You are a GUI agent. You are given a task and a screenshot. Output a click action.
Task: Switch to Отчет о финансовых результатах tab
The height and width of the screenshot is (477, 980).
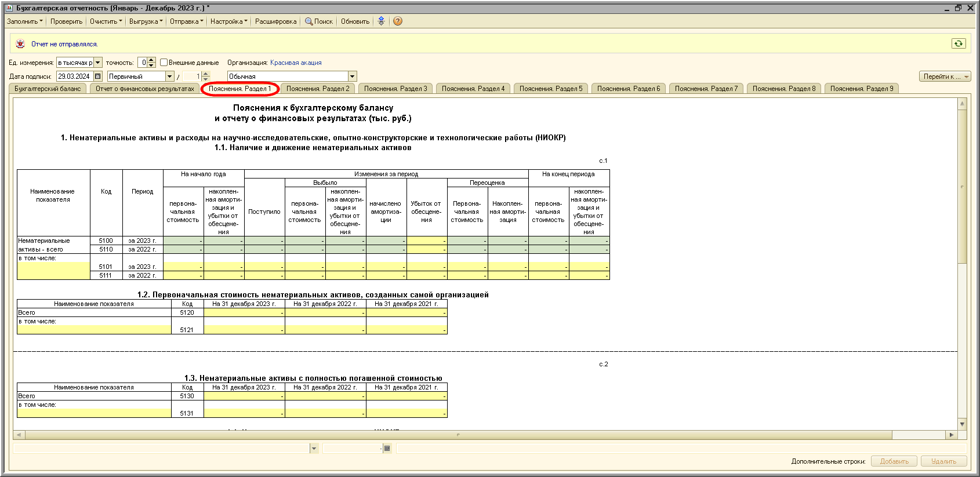tap(145, 89)
